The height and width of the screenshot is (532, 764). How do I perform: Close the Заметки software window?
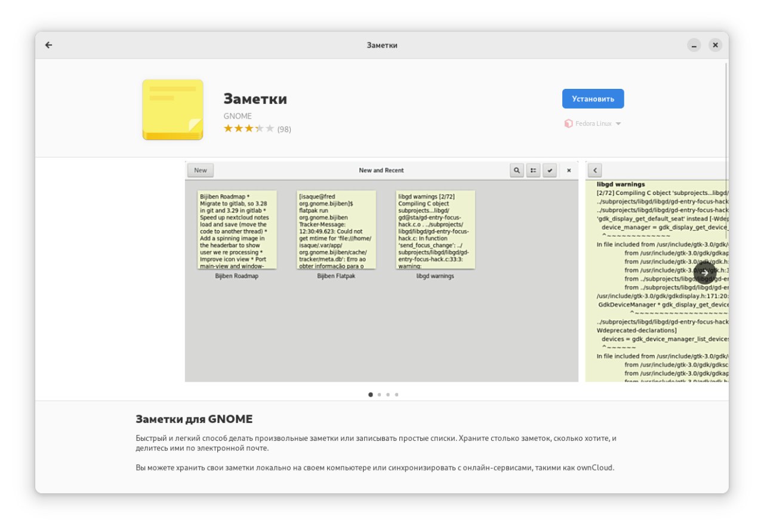[715, 45]
